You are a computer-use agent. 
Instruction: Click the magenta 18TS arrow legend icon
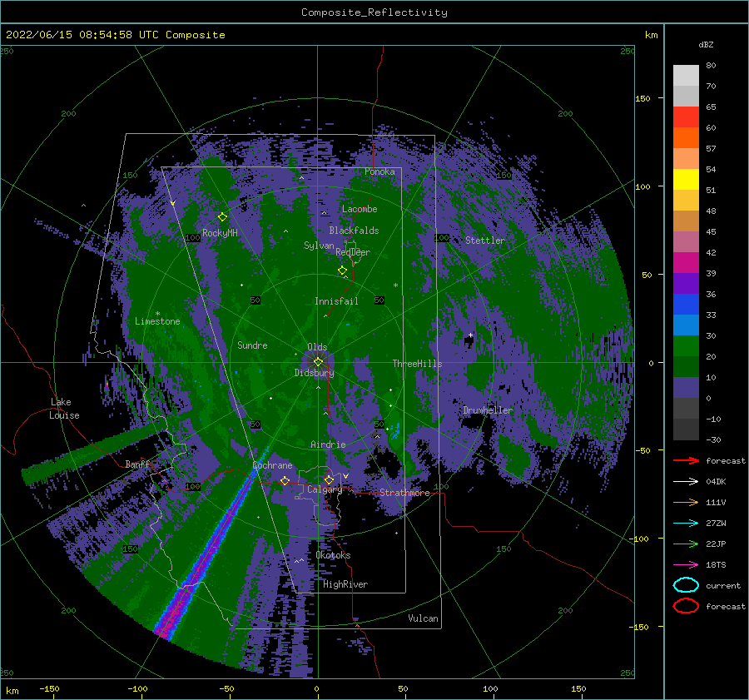[686, 565]
